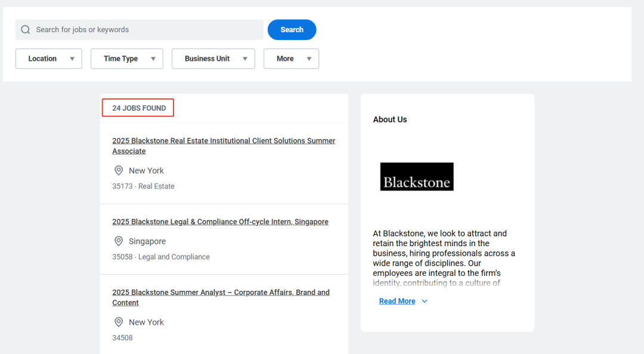644x354 pixels.
Task: Click the Location dropdown arrow
Action: click(72, 59)
